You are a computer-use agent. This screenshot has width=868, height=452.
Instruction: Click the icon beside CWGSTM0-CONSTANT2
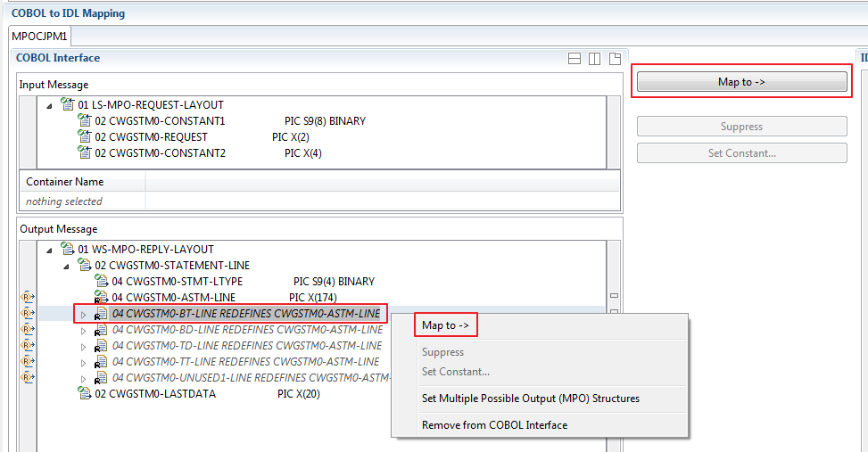84,152
